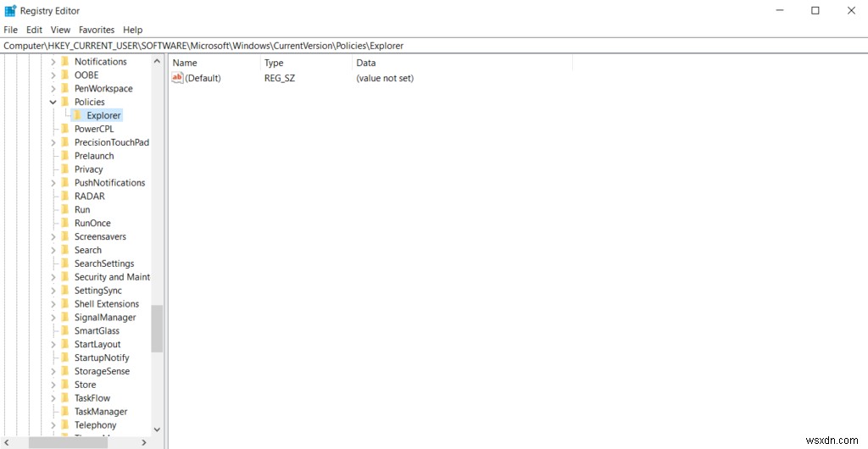Click the registry path address bar
The image size is (868, 449).
point(434,46)
